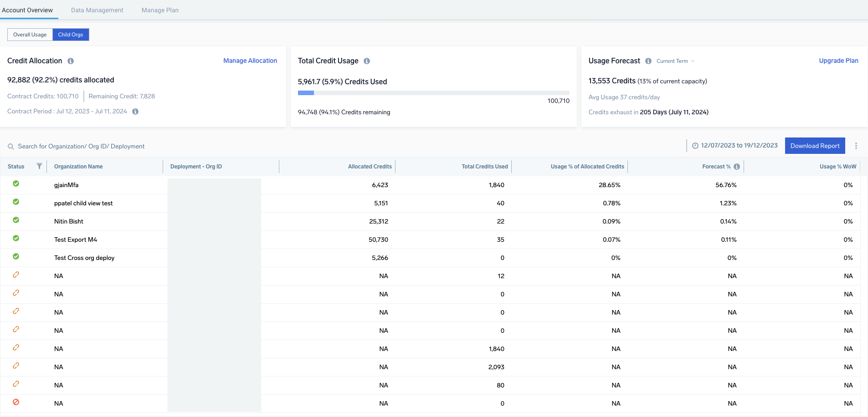868x417 pixels.
Task: Open the date range picker 12/07/2023 to 19/12/2023
Action: 734,146
